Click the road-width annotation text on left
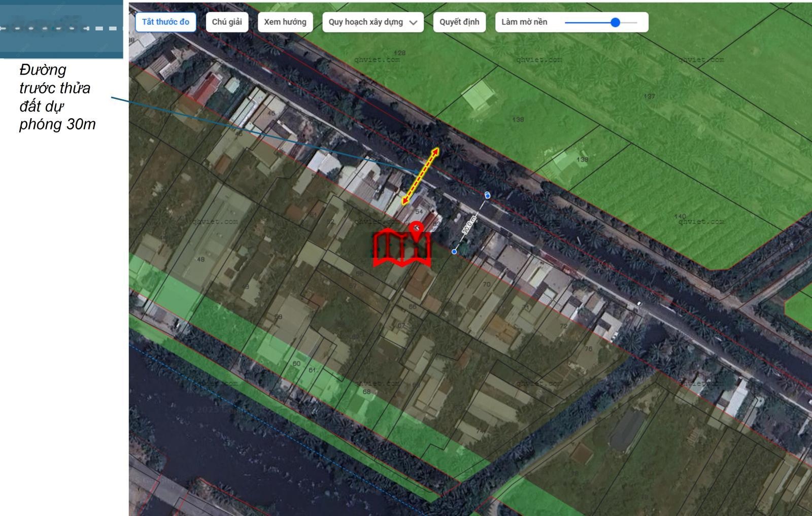The width and height of the screenshot is (812, 516). (57, 97)
